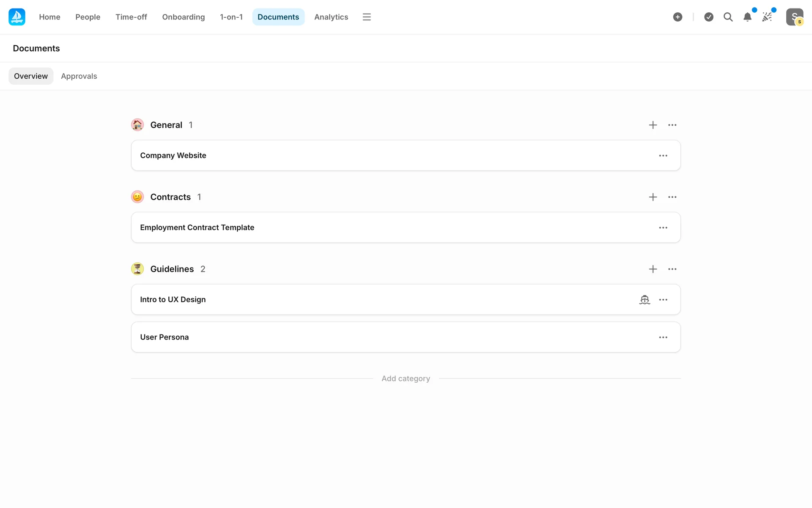Click the Contracts category emoji icon

[x=137, y=197]
